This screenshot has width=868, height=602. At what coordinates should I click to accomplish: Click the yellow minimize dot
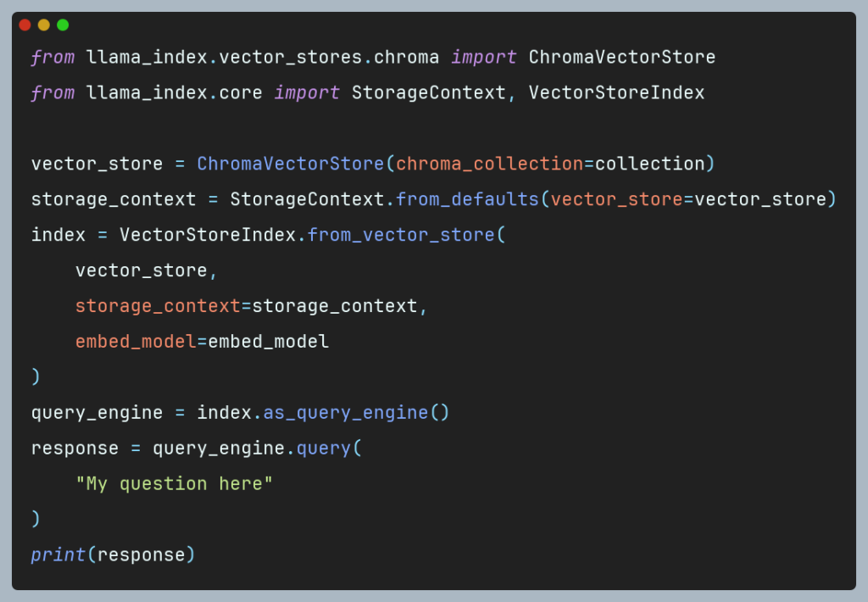(x=43, y=25)
